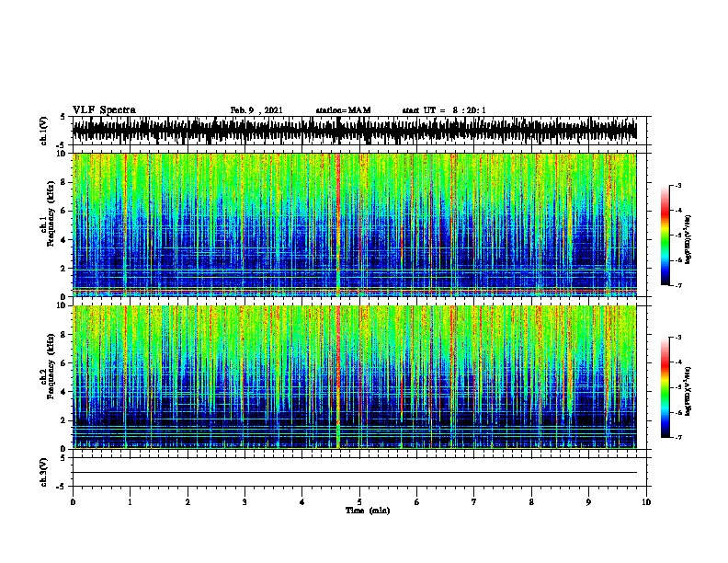Click the "VLF Spectra" plot title
This screenshot has width=728, height=563.
tap(105, 110)
